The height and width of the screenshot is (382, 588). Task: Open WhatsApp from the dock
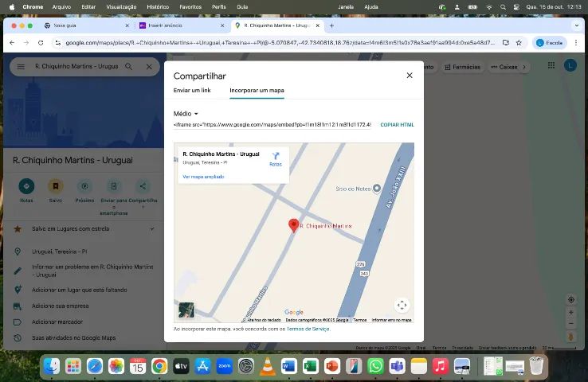pos(375,366)
